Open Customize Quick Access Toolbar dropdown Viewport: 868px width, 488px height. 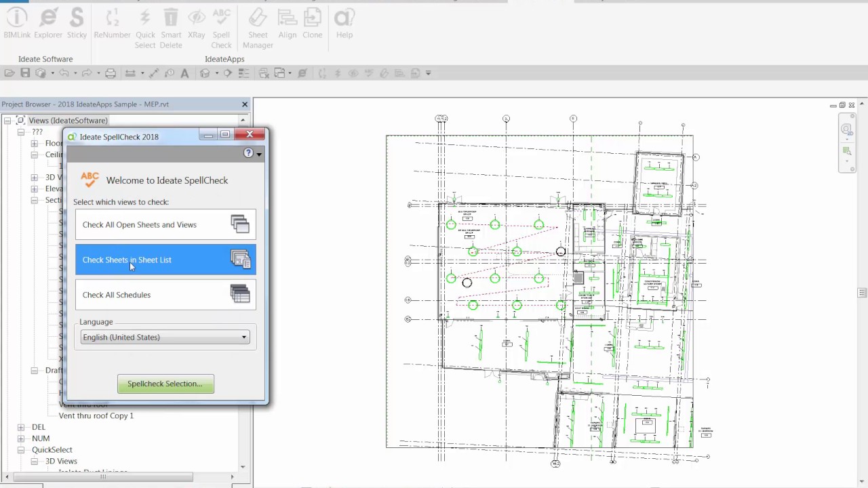click(x=428, y=73)
